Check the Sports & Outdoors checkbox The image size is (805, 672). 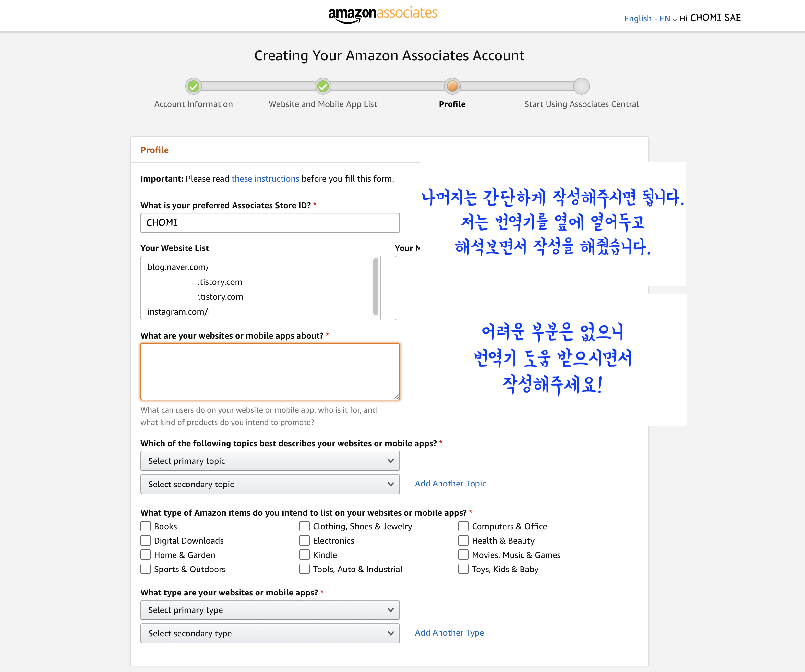click(x=146, y=569)
